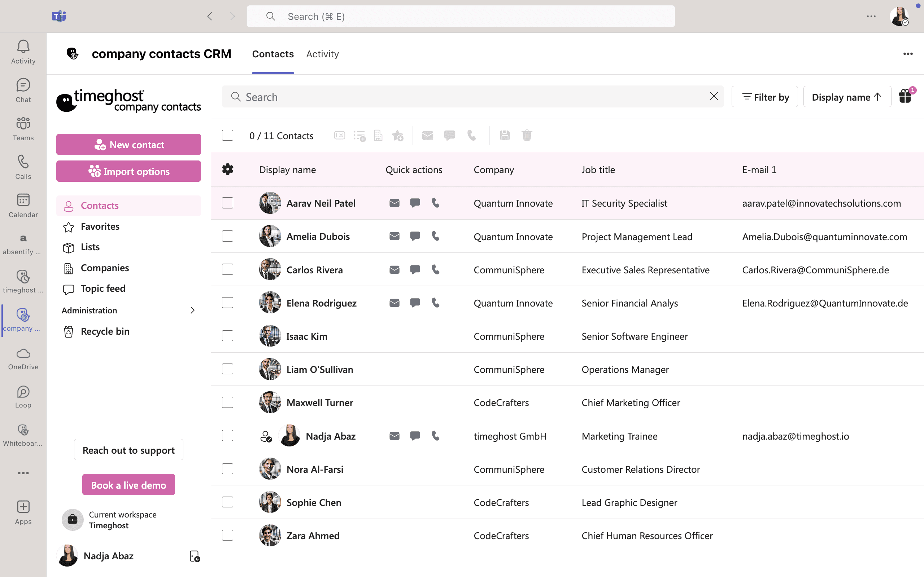Click the trash delete icon in toolbar

coord(527,135)
